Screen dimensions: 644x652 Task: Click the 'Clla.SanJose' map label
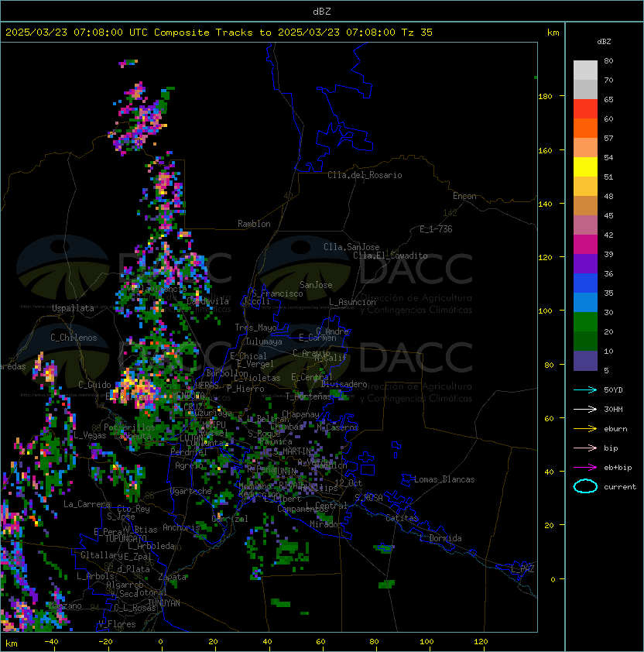(x=351, y=247)
